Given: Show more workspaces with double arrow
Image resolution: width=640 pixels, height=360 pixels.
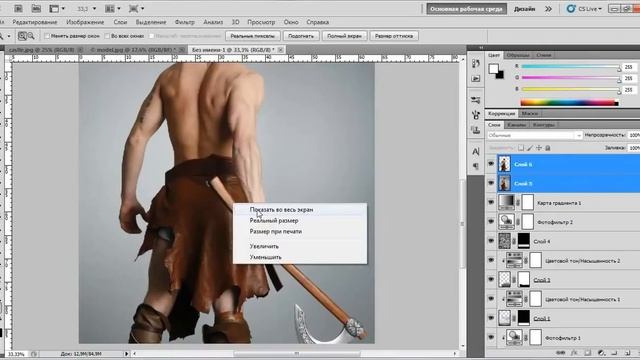Looking at the screenshot, I should [548, 9].
